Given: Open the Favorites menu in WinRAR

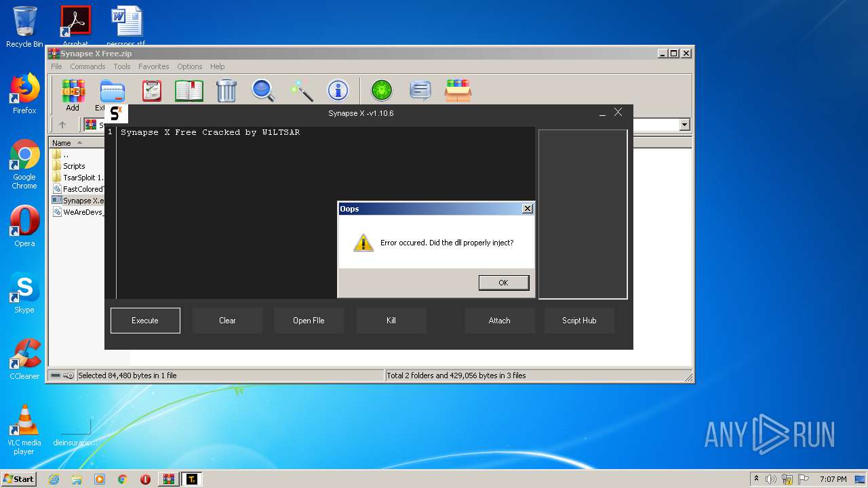Looking at the screenshot, I should point(154,66).
